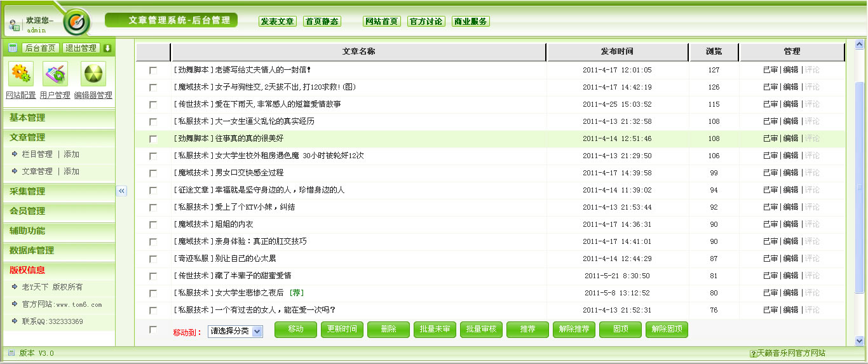This screenshot has height=364, width=868.
Task: Click the vertical scrollbar down arrow
Action: pos(860,340)
